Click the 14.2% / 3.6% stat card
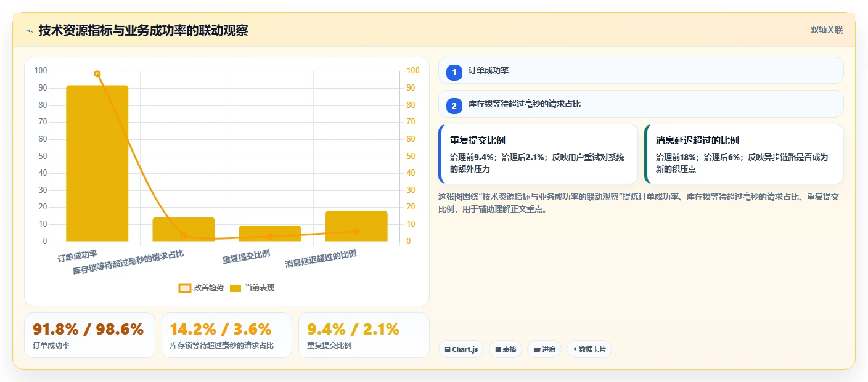868x382 pixels. click(x=227, y=335)
